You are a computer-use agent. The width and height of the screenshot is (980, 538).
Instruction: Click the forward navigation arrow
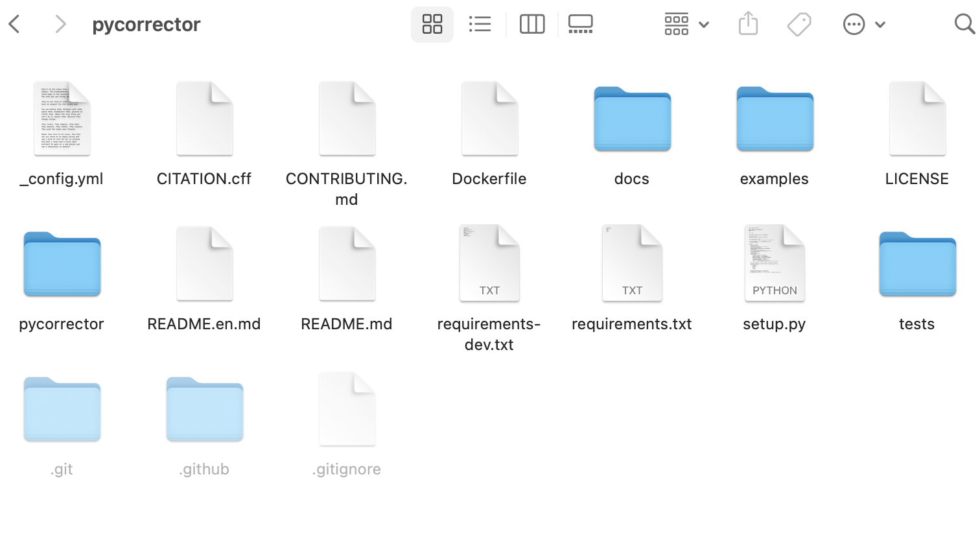pos(60,24)
